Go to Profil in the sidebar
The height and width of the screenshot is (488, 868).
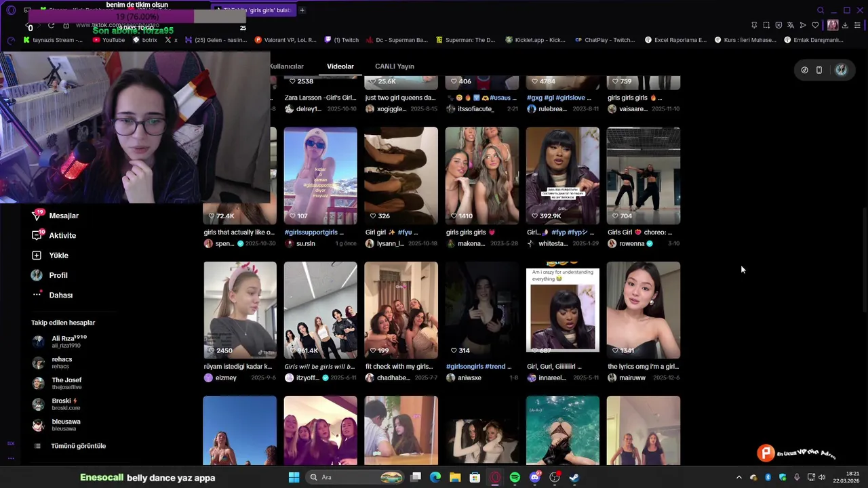[x=50, y=275]
